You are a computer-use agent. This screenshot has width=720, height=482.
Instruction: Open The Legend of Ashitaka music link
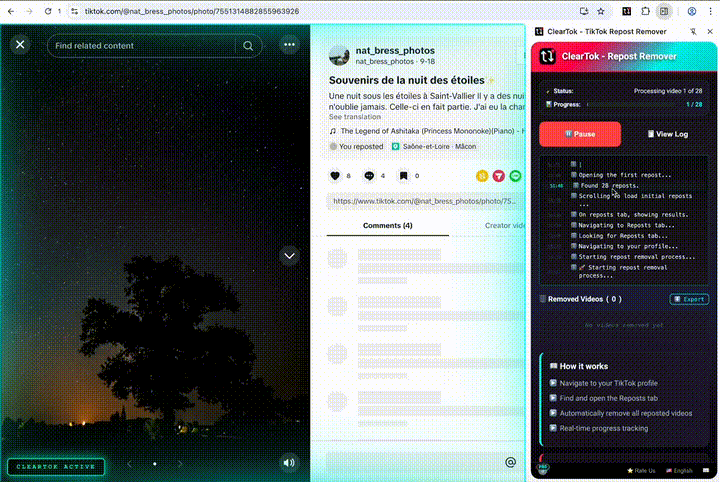[427, 131]
